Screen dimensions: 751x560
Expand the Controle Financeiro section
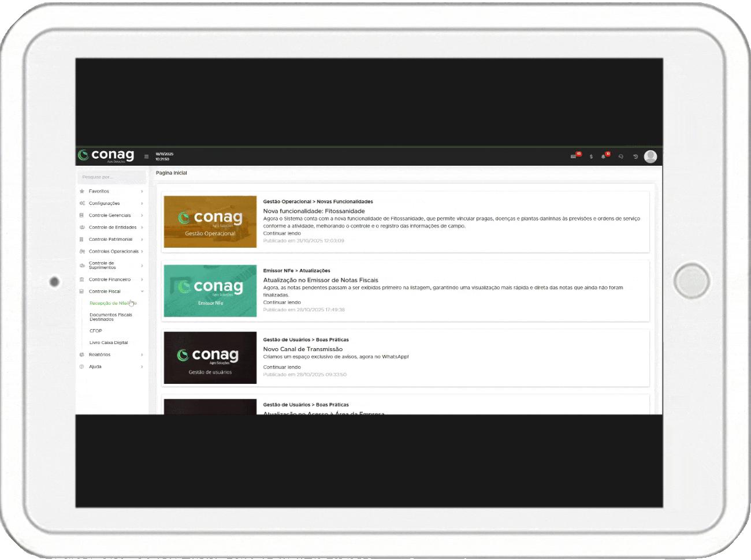(111, 279)
